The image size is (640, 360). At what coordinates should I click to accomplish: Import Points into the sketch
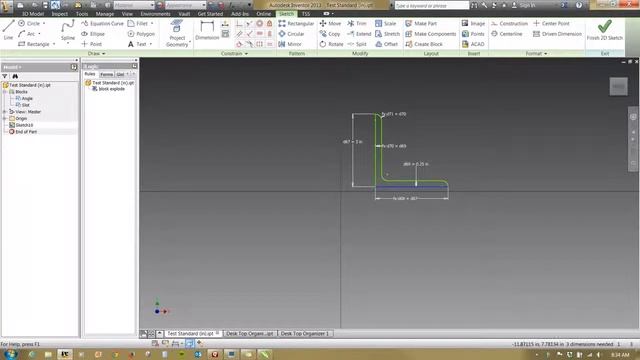tap(473, 34)
